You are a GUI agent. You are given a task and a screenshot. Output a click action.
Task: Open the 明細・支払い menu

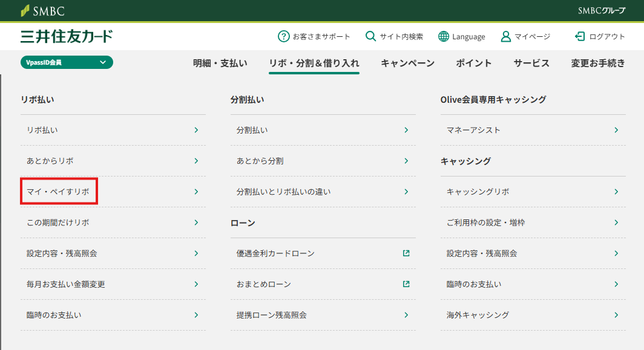(x=220, y=63)
